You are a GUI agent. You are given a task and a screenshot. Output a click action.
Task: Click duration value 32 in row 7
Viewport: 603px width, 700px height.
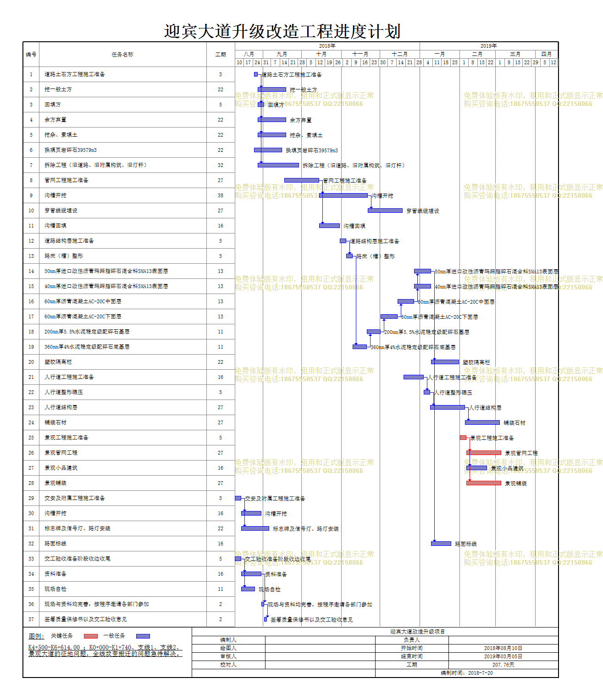tap(221, 165)
